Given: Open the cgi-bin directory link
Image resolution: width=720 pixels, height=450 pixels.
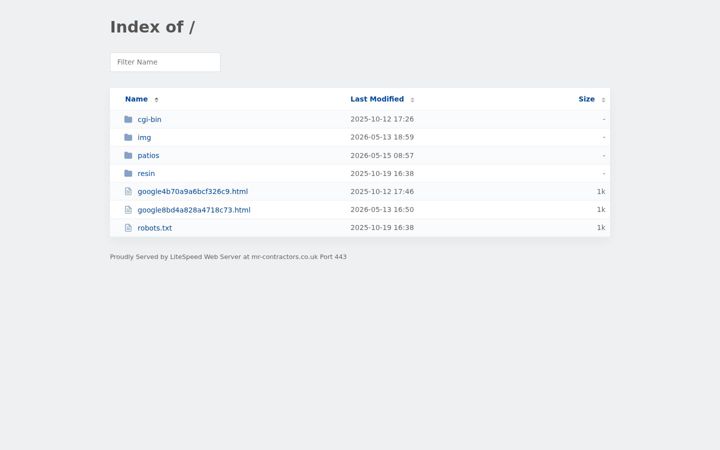Looking at the screenshot, I should 149,119.
